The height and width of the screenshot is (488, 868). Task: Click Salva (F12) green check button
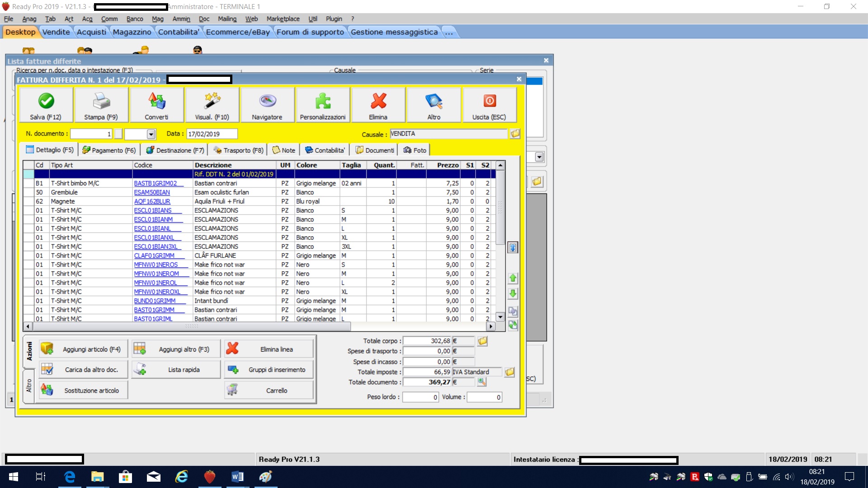point(46,105)
